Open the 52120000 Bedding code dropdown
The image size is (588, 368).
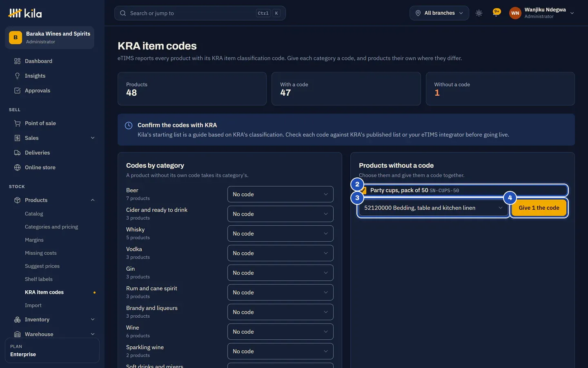coord(433,208)
